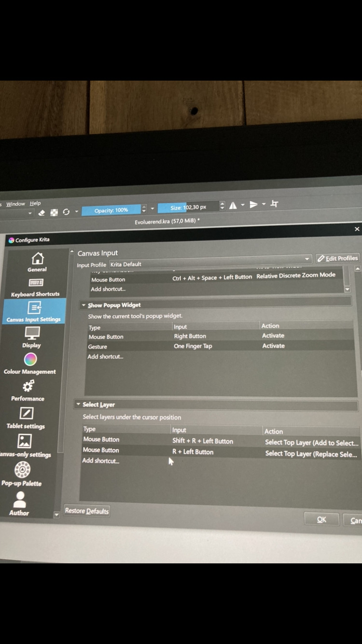Image resolution: width=362 pixels, height=644 pixels.
Task: Open Display settings page
Action: (x=31, y=337)
